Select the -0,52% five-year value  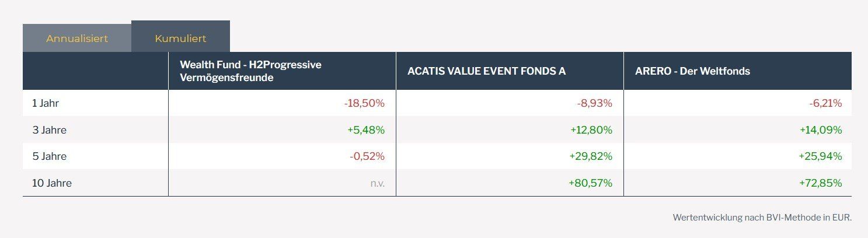[x=367, y=156]
